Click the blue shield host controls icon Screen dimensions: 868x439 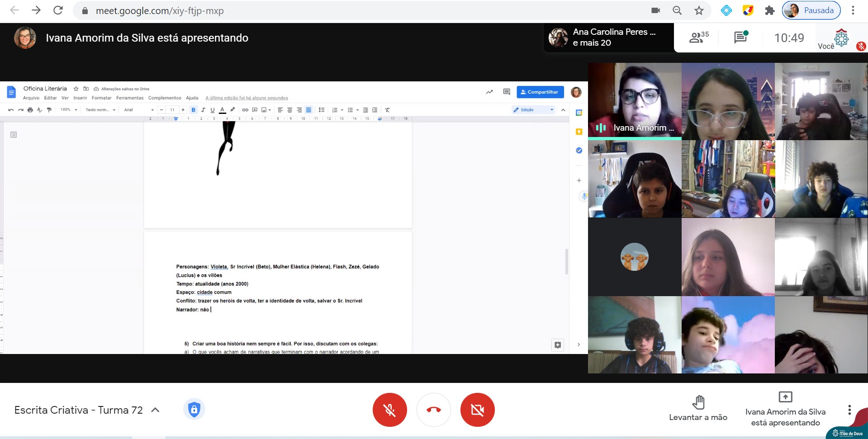(x=194, y=410)
